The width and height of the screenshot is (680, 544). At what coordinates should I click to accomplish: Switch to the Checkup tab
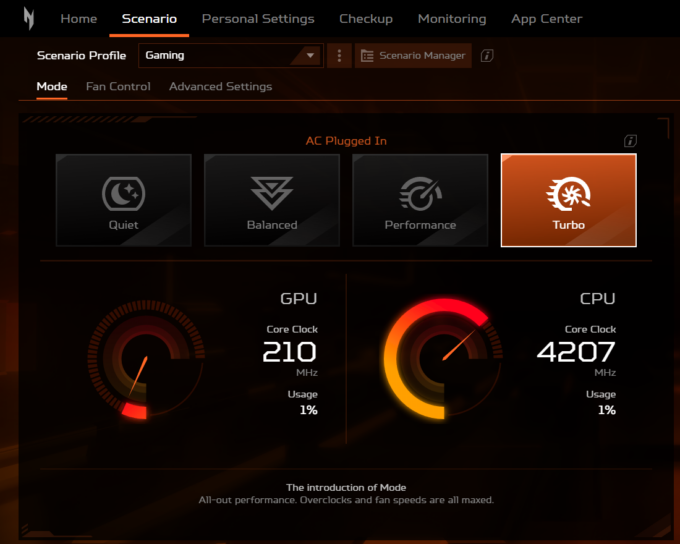pyautogui.click(x=366, y=19)
